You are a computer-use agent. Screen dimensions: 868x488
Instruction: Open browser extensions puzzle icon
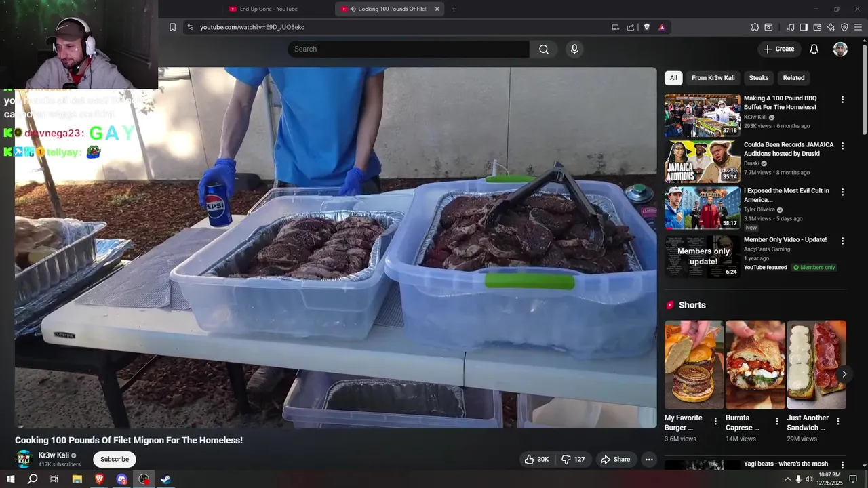tap(755, 27)
